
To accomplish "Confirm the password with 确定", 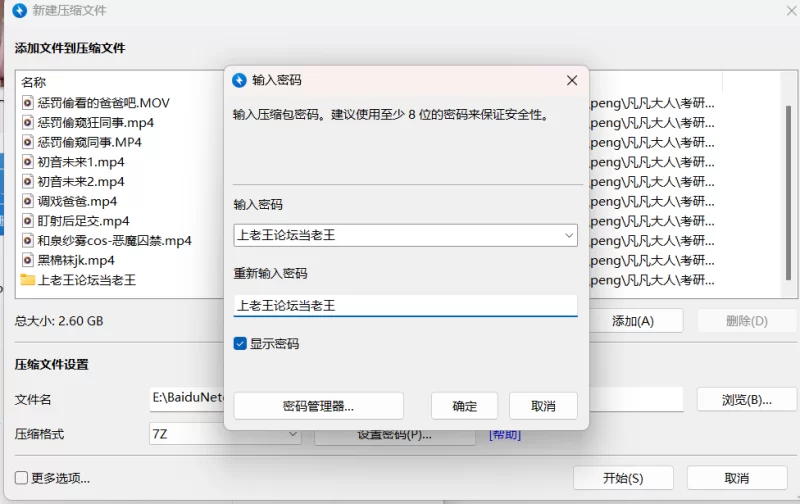I will pos(464,406).
